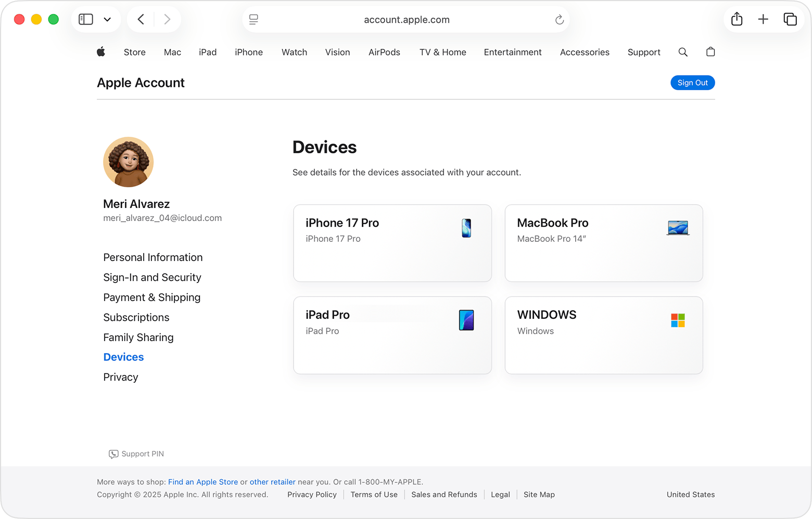Open the Family Sharing settings link
812x519 pixels.
[138, 337]
